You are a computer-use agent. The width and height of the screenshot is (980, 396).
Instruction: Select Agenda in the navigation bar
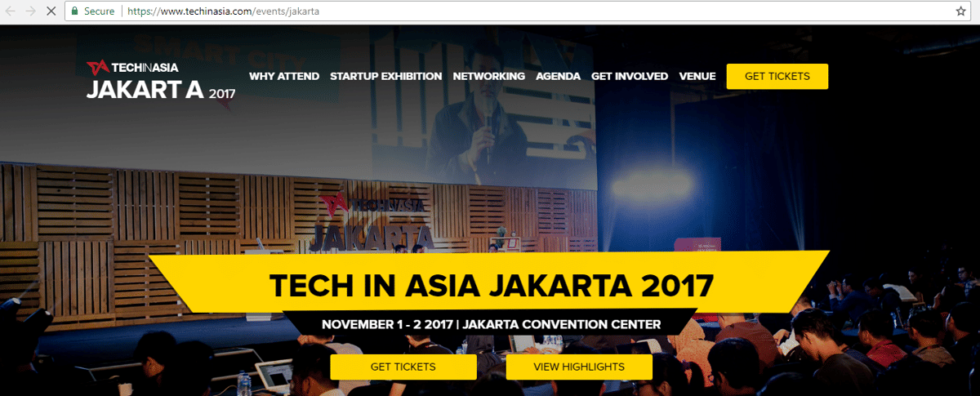point(558,76)
